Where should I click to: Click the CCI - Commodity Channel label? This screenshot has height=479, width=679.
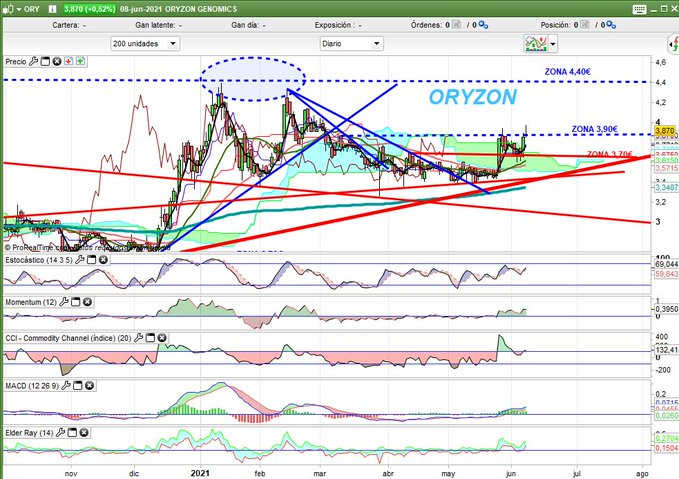pos(68,338)
